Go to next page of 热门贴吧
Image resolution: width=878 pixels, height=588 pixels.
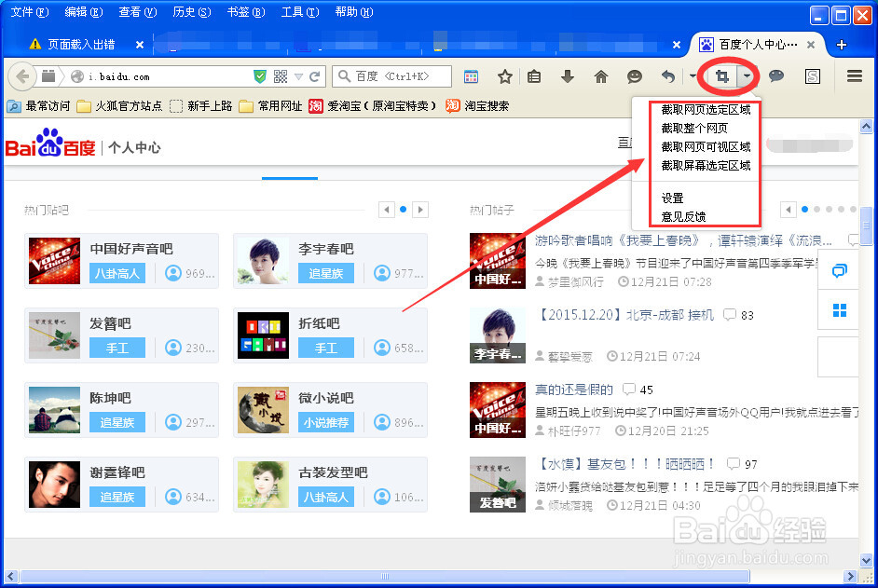pos(420,210)
